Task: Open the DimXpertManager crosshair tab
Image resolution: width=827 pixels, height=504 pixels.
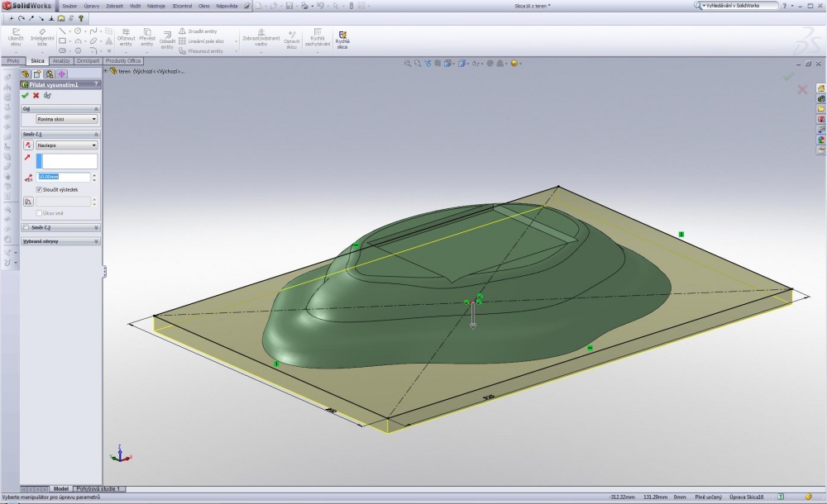Action: point(62,74)
